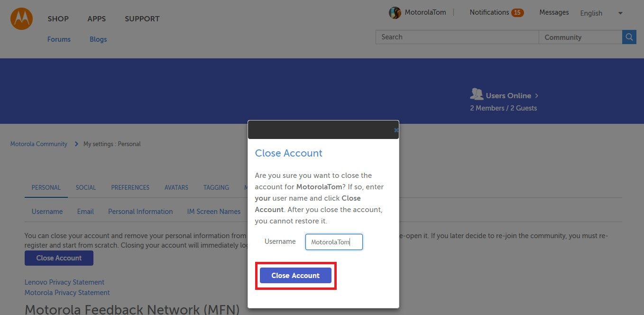This screenshot has height=315, width=644.
Task: Click the Username field in the dialog
Action: 334,242
